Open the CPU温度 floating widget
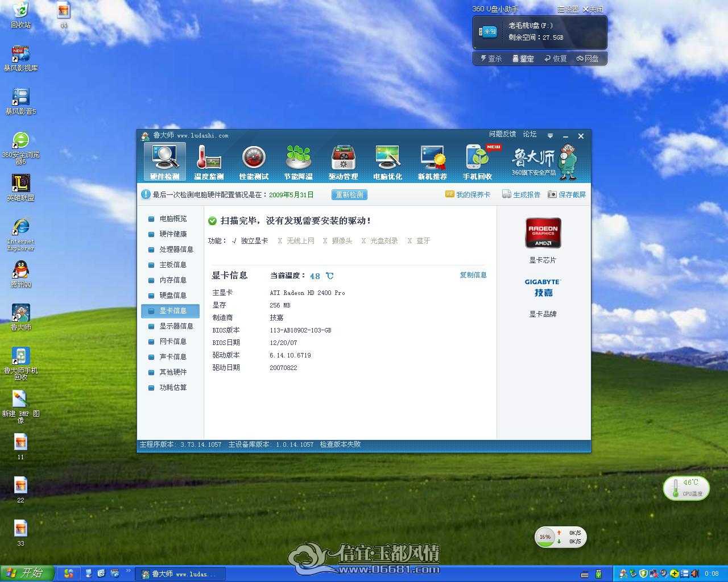The image size is (728, 582). pyautogui.click(x=686, y=488)
